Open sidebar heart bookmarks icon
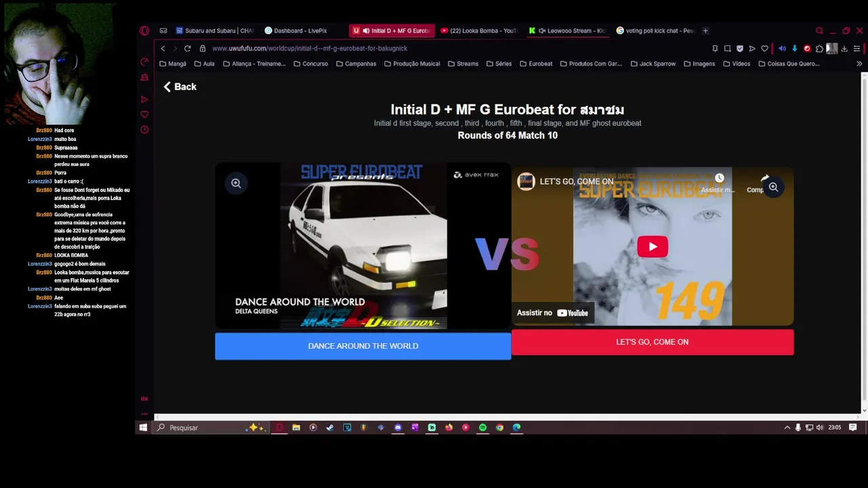Image resolution: width=868 pixels, height=488 pixels. [144, 115]
